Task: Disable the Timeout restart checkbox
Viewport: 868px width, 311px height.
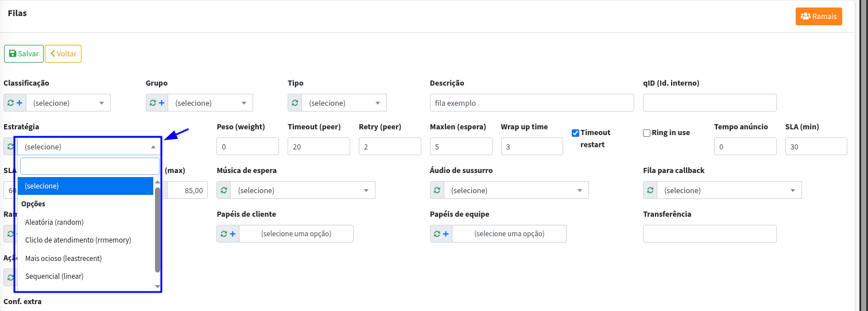Action: [x=575, y=133]
